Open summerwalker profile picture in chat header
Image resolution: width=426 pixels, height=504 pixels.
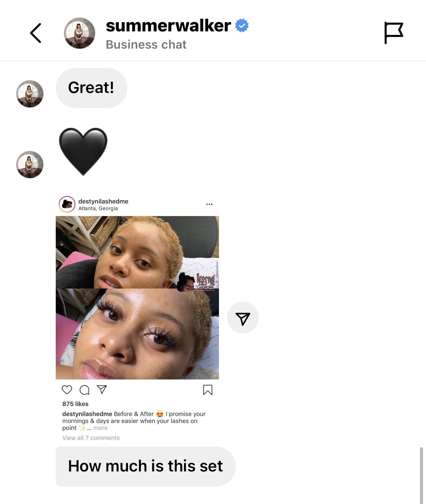click(x=80, y=33)
